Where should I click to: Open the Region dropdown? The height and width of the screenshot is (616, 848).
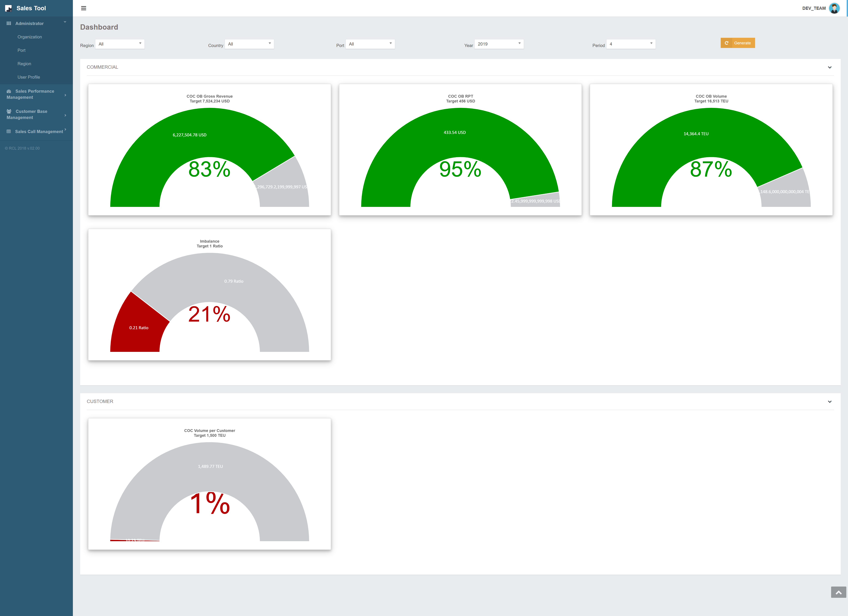coord(120,44)
